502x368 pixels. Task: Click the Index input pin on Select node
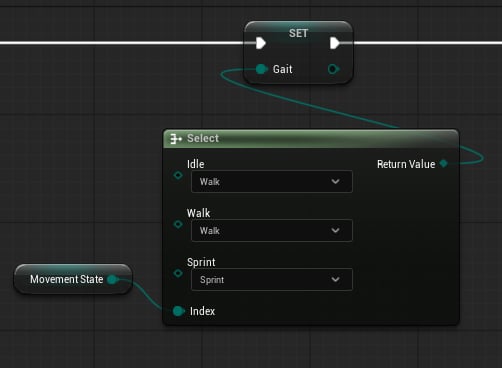pyautogui.click(x=179, y=311)
